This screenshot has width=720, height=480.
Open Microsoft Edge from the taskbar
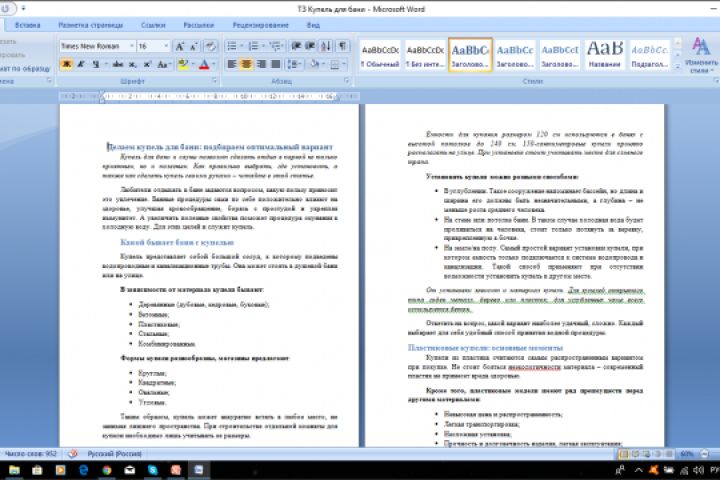pyautogui.click(x=84, y=470)
